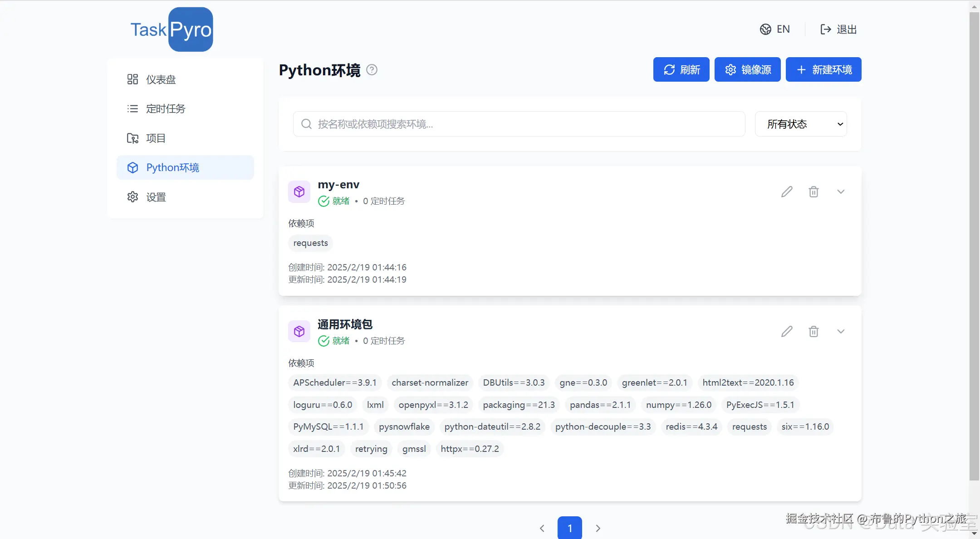Screen dimensions: 980x539
Task: Click the edit pencil icon for 通用环境包
Action: (x=786, y=331)
